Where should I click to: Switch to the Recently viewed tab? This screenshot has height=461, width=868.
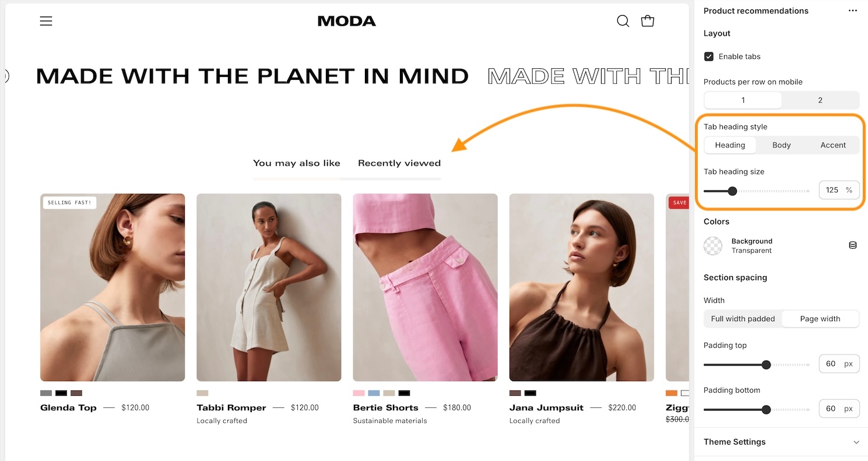pyautogui.click(x=399, y=163)
